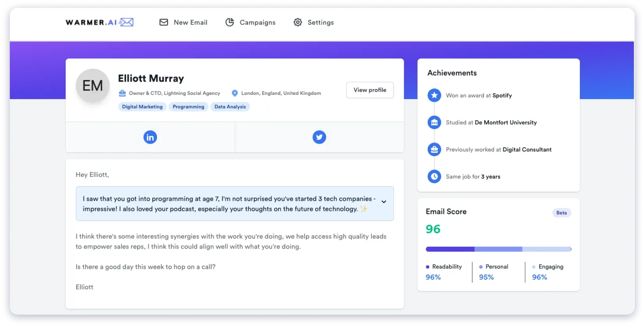644x326 pixels.
Task: Select the Digital Marketing tag
Action: pyautogui.click(x=142, y=107)
